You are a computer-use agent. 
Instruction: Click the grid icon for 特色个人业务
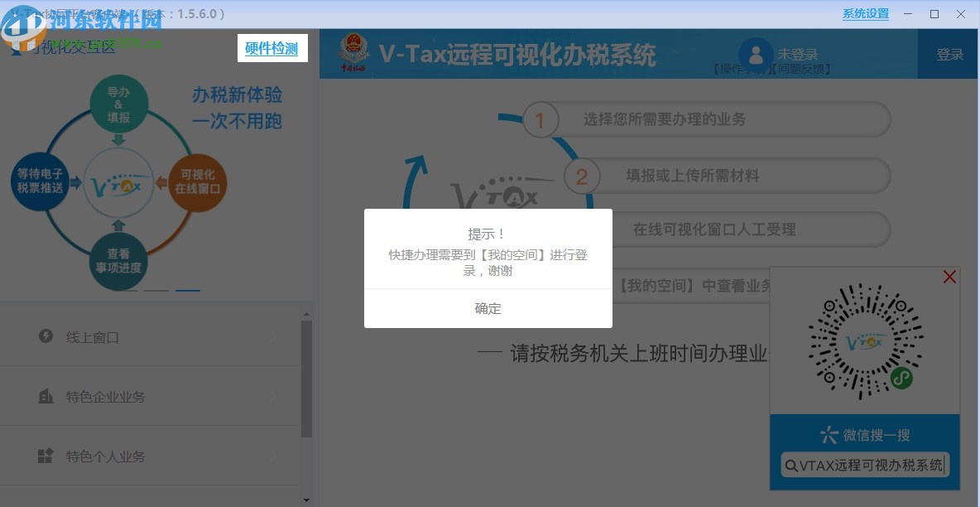[x=44, y=456]
